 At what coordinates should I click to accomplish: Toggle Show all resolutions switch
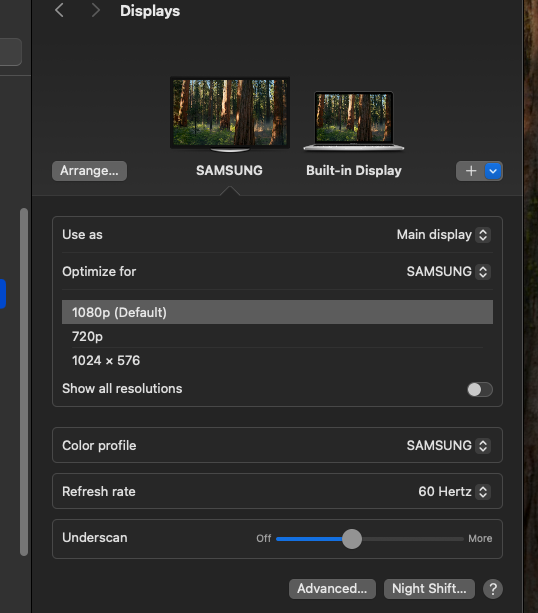(480, 389)
